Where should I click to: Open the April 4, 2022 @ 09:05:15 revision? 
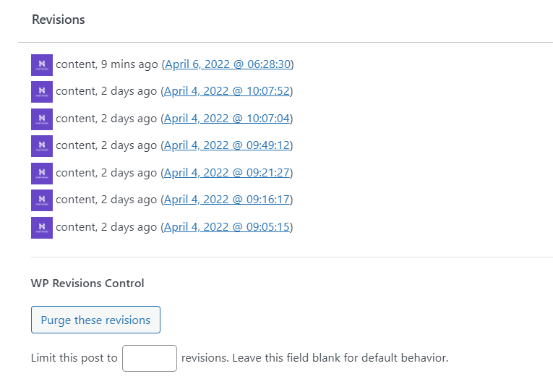click(227, 227)
